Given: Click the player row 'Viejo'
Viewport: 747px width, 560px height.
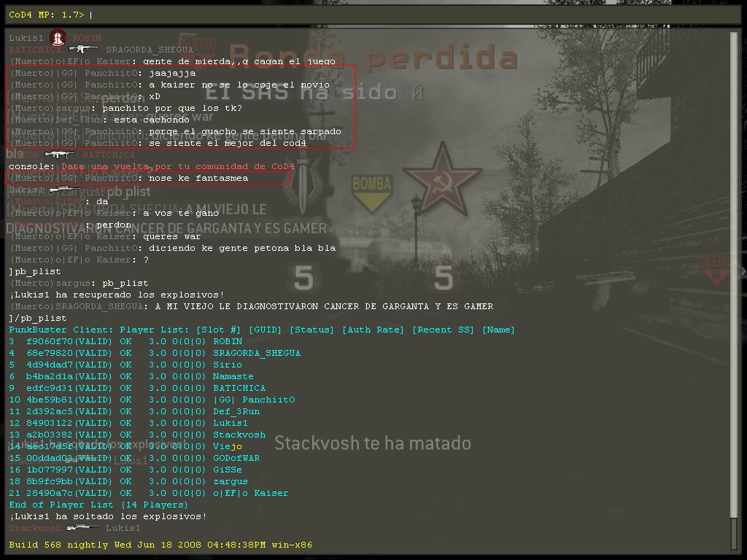Looking at the screenshot, I should point(125,446).
